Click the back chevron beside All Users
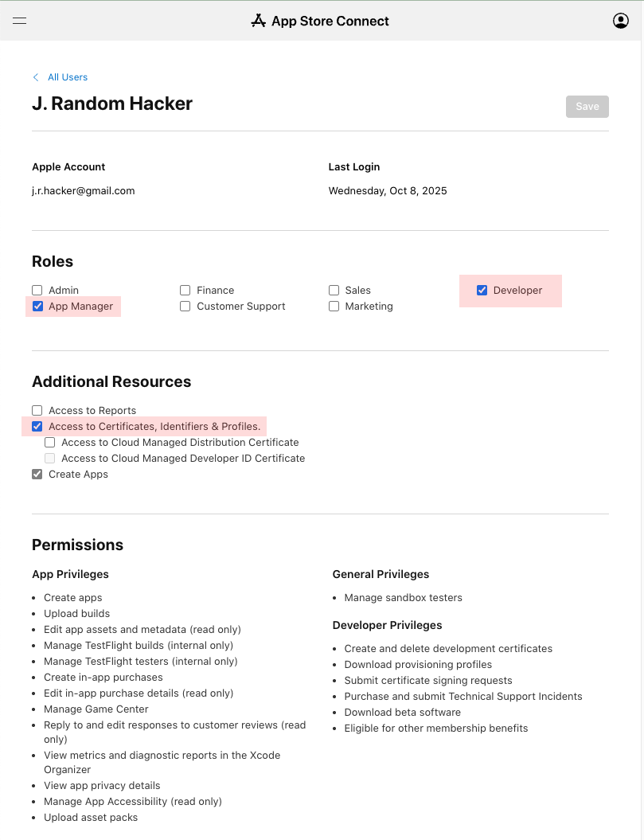644x840 pixels. [x=36, y=77]
